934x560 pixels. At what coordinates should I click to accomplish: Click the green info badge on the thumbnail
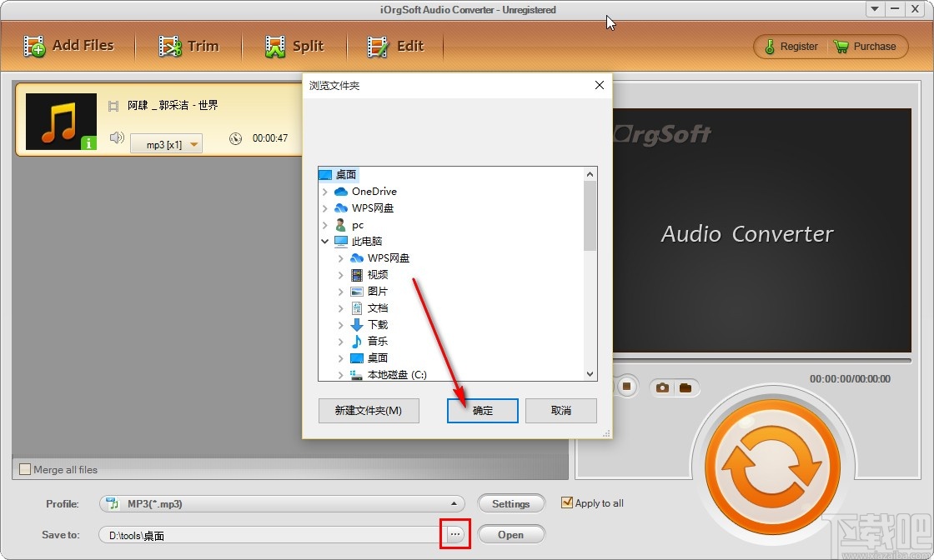tap(88, 142)
